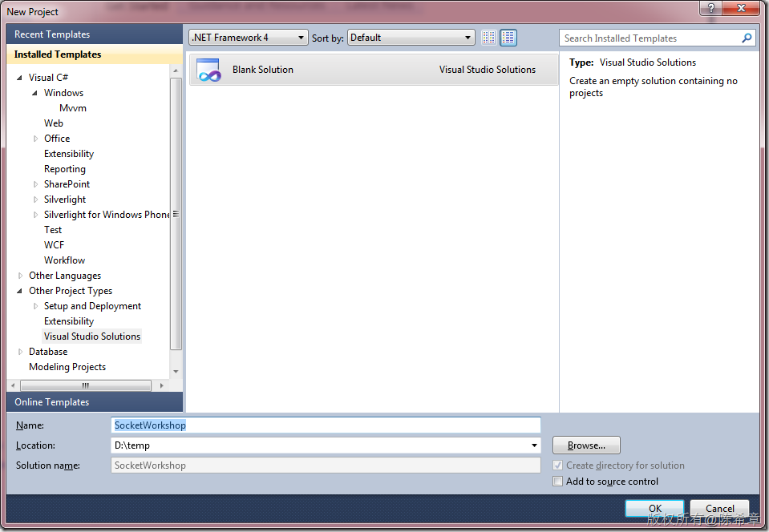The height and width of the screenshot is (532, 769).
Task: Select the Workflow tree item
Action: [x=64, y=260]
